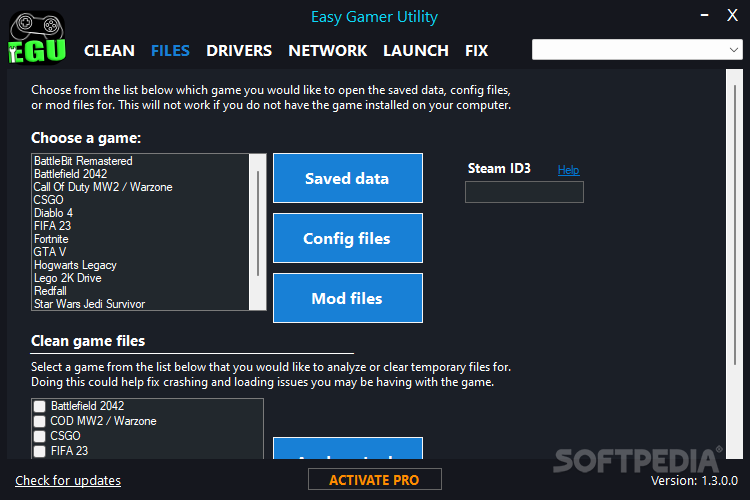Go to the NETWORK tab
This screenshot has height=500, width=750.
(x=328, y=51)
